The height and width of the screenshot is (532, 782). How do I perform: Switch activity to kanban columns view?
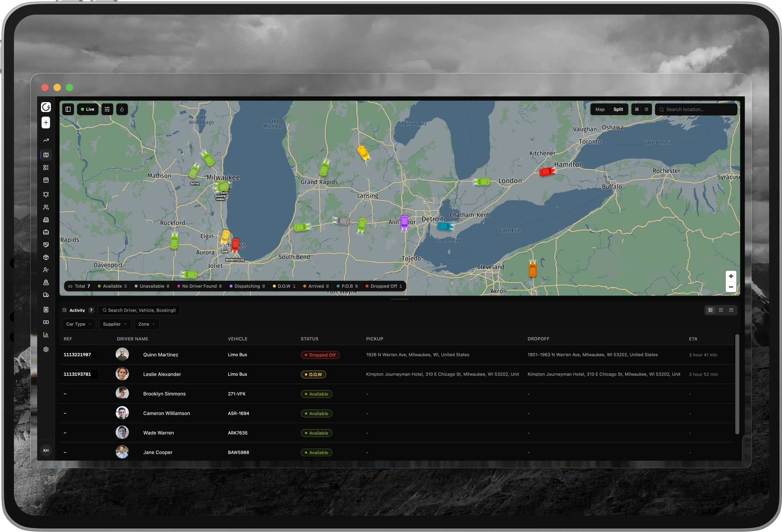(x=731, y=310)
